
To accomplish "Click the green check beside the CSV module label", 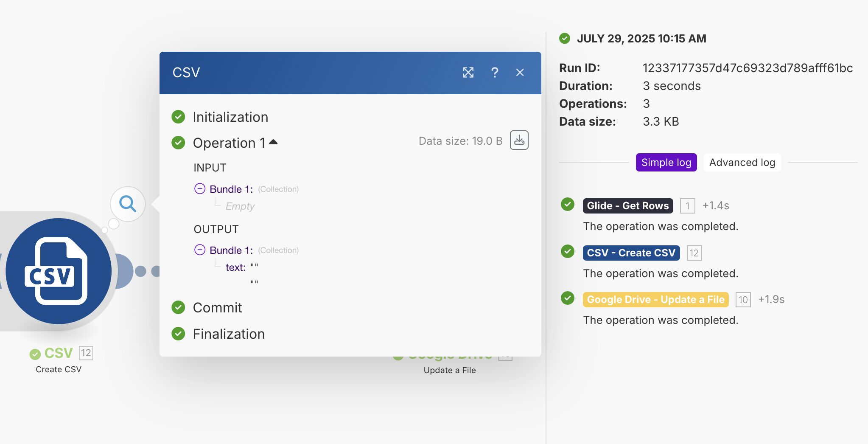I will tap(35, 354).
